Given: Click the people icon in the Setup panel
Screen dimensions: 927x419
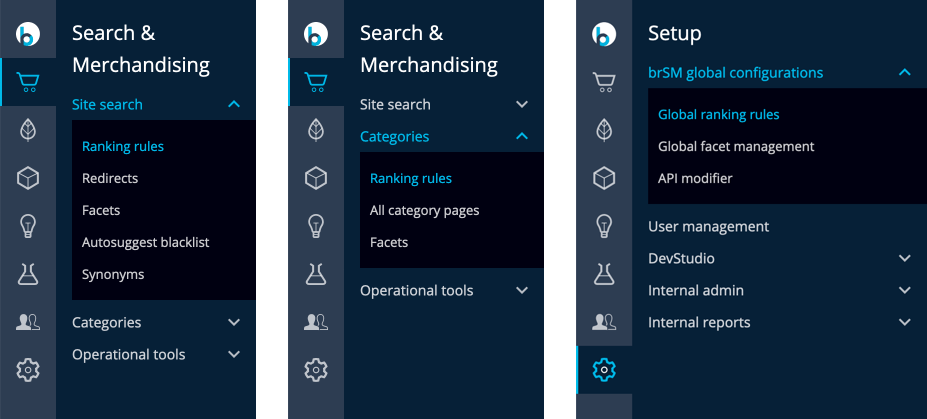Looking at the screenshot, I should (604, 322).
